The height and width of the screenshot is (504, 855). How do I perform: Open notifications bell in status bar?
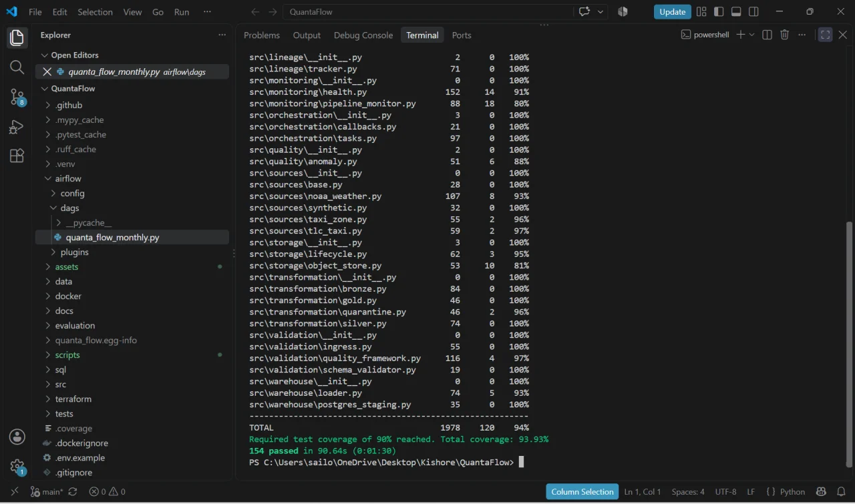(840, 492)
